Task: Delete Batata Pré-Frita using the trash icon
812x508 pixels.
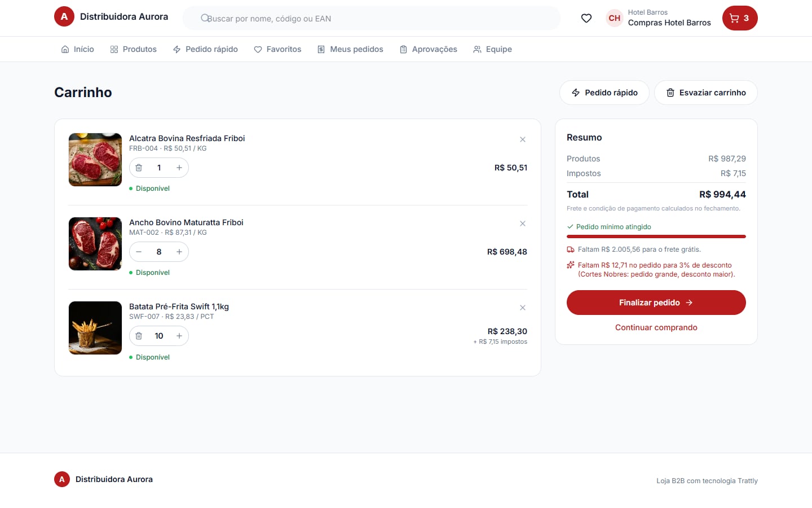Action: (x=139, y=336)
